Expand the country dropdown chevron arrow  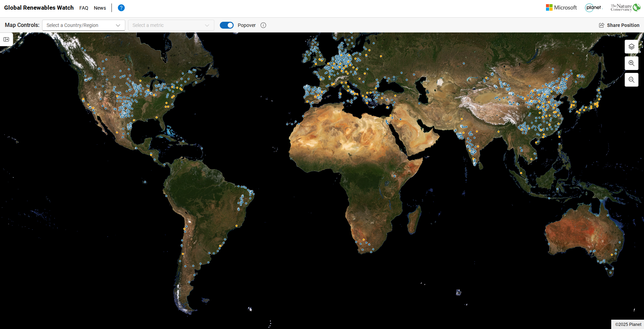click(x=118, y=25)
